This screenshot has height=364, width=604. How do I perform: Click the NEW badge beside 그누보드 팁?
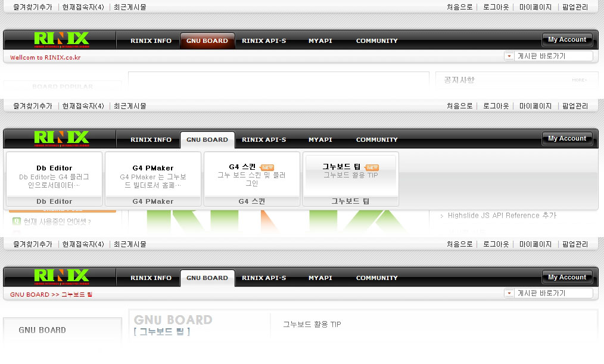coord(372,167)
